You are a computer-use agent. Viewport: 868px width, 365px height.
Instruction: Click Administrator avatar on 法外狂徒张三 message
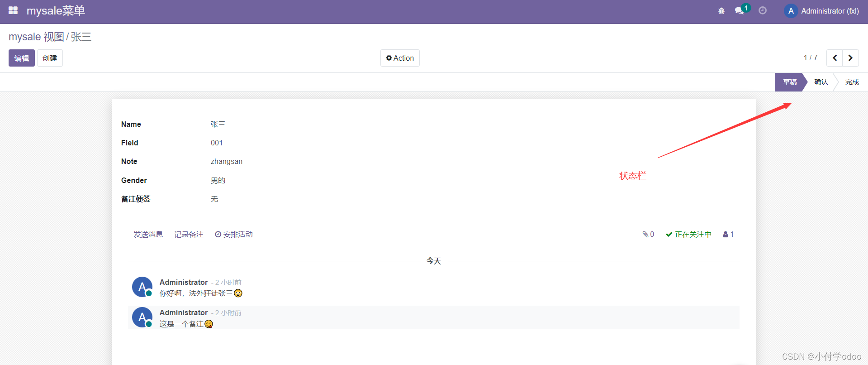pos(142,287)
